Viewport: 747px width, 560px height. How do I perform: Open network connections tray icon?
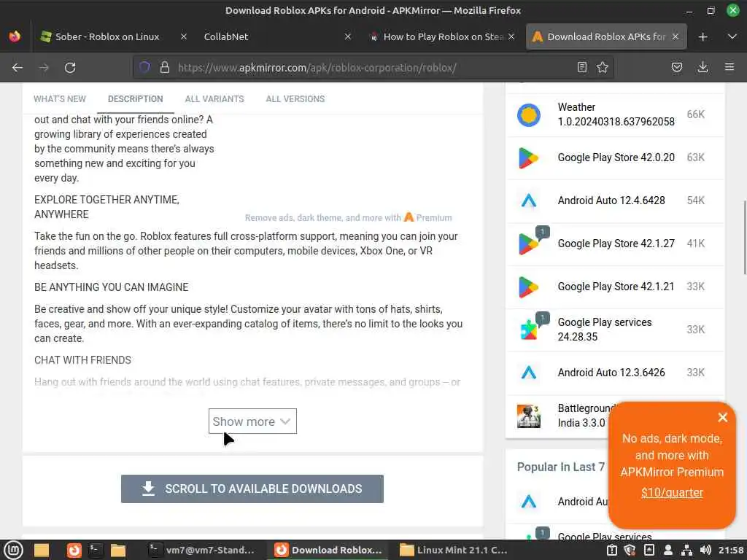pos(686,550)
